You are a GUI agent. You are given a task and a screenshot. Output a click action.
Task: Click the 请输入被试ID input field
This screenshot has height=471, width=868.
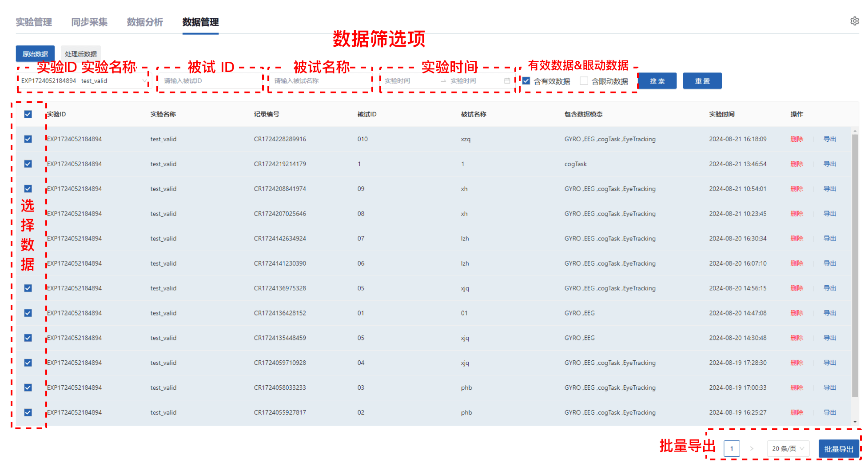click(210, 81)
